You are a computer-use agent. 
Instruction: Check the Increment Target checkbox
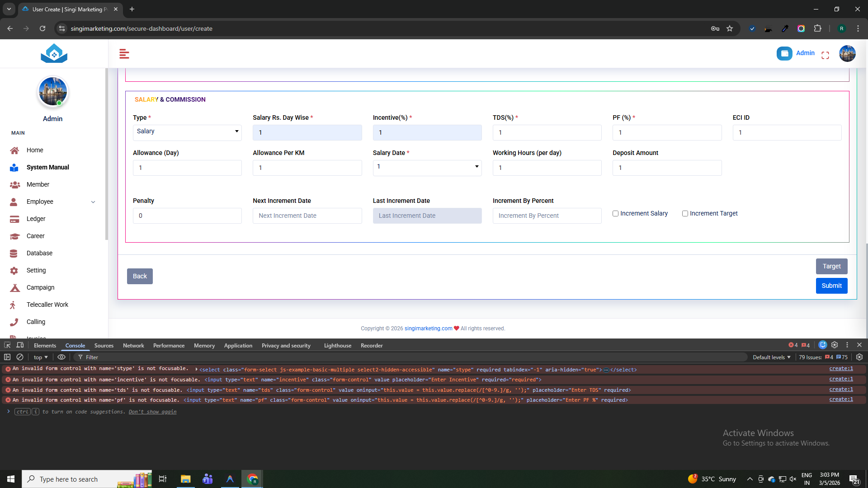coord(685,214)
